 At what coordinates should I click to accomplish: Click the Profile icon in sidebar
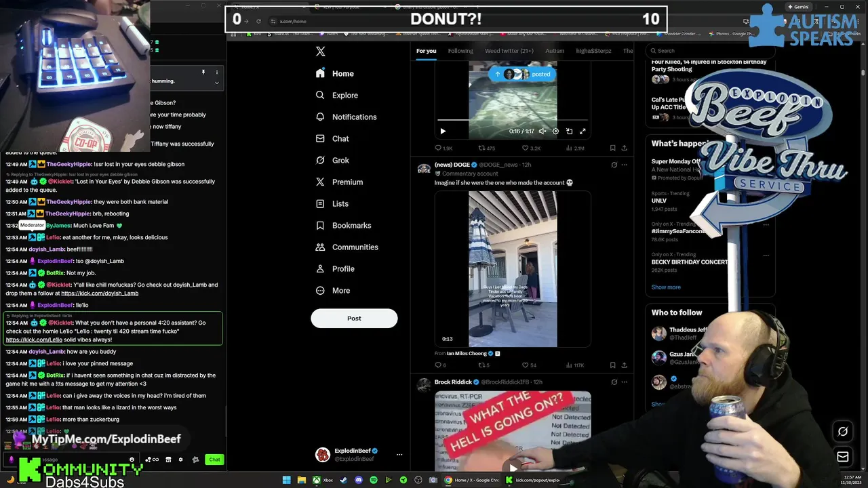[320, 268]
